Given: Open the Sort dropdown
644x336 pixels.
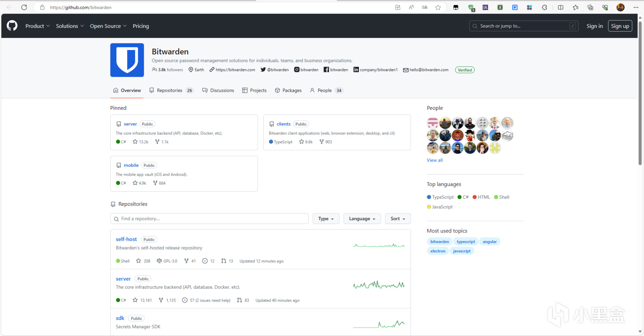Looking at the screenshot, I should (x=398, y=219).
